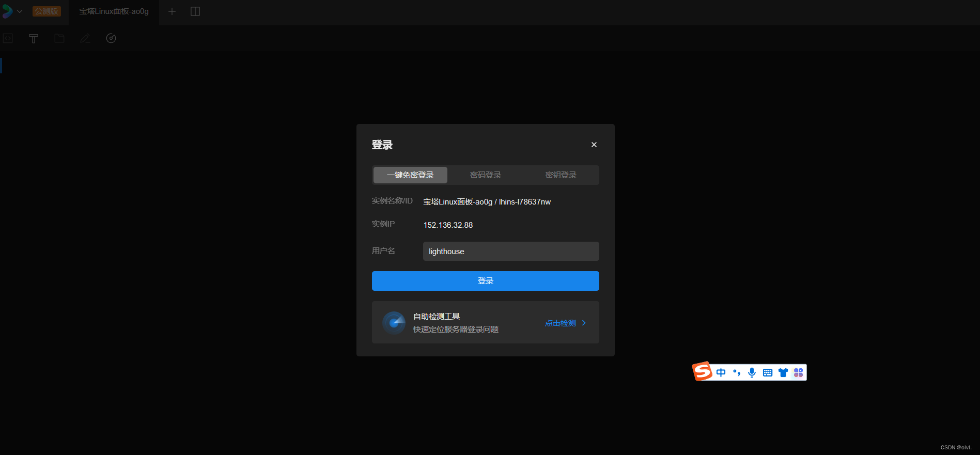The width and height of the screenshot is (980, 455).
Task: Toggle Chinese/English mode 中 in Sogou bar
Action: (x=721, y=372)
